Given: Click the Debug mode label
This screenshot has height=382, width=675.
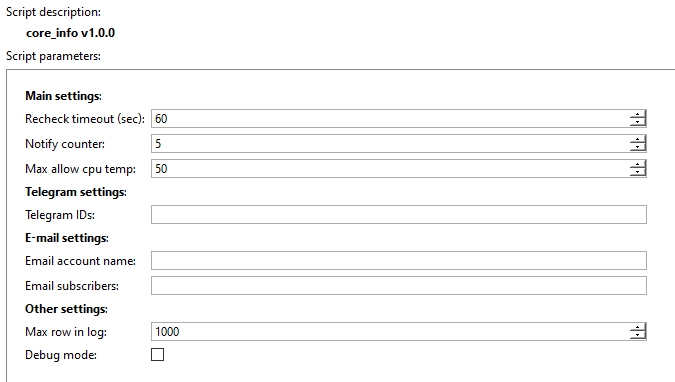Looking at the screenshot, I should 61,355.
